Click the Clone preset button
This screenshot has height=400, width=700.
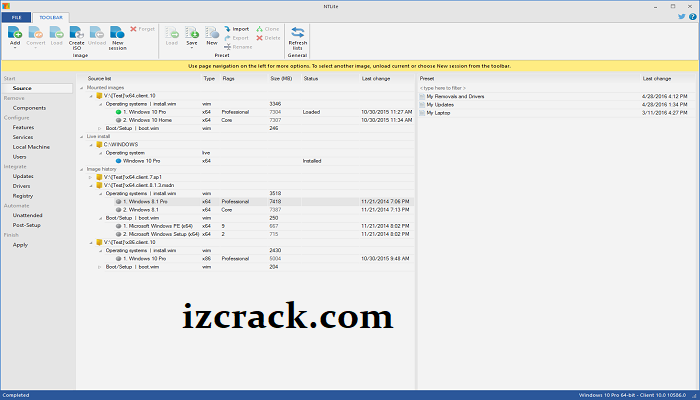[268, 29]
